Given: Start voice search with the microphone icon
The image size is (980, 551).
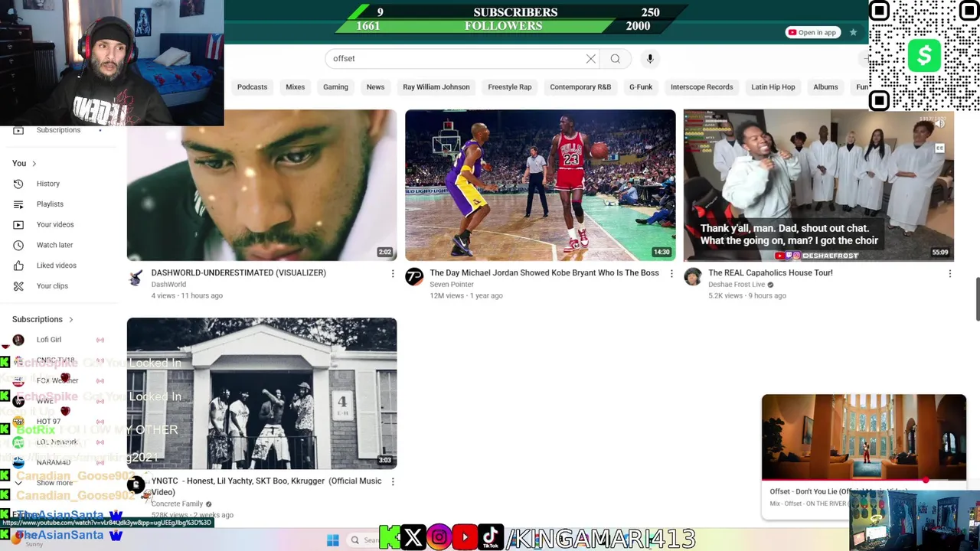Looking at the screenshot, I should (650, 59).
